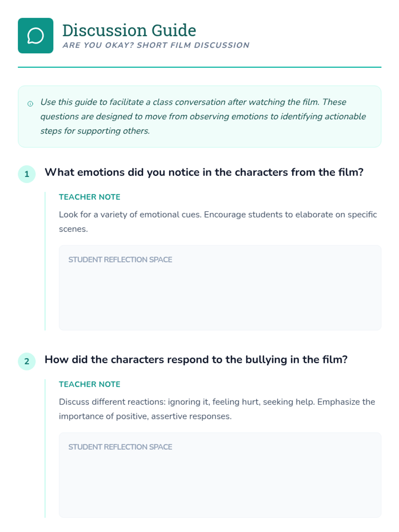Click the vertical teal bar beside question 2
Viewport: 399px width, 532px height.
(x=45, y=448)
